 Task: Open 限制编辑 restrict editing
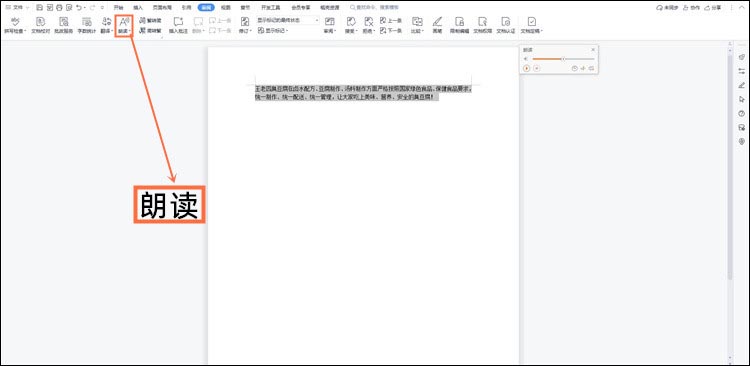point(459,25)
